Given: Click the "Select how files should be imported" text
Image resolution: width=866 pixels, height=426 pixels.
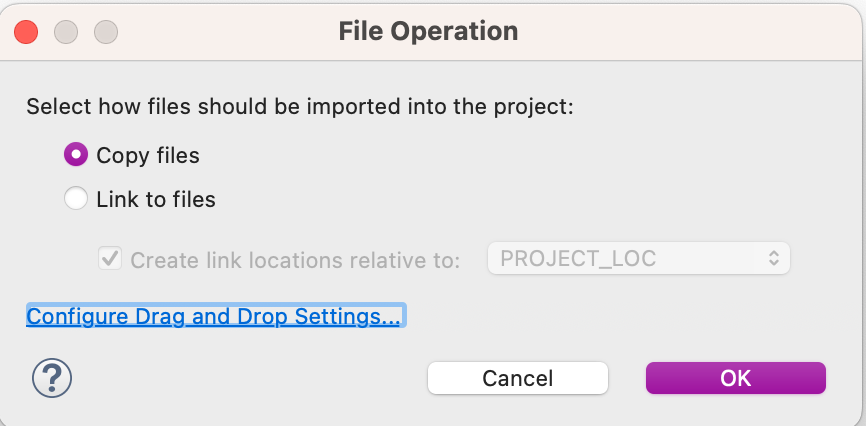Looking at the screenshot, I should click(x=300, y=107).
